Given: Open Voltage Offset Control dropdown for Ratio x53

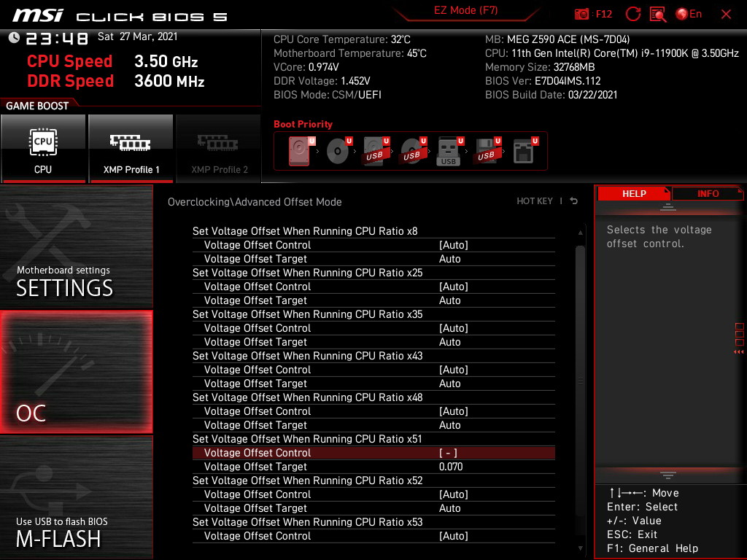Looking at the screenshot, I should (x=373, y=536).
